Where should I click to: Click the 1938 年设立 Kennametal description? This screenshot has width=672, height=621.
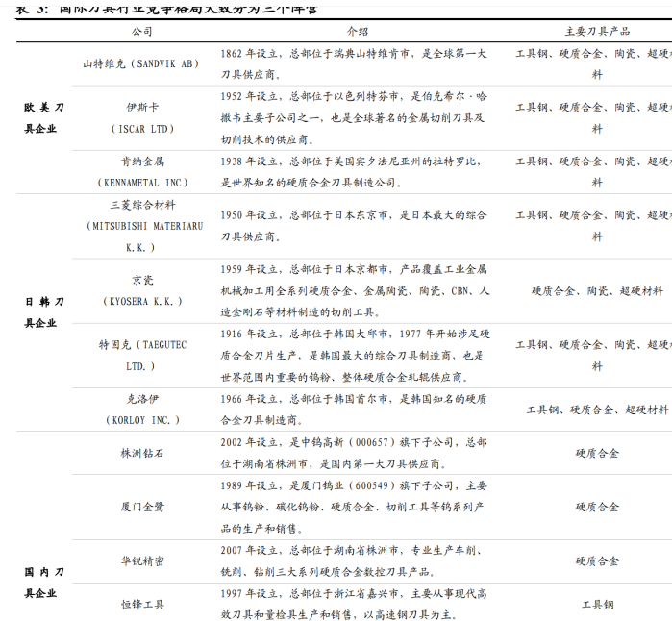click(x=352, y=172)
